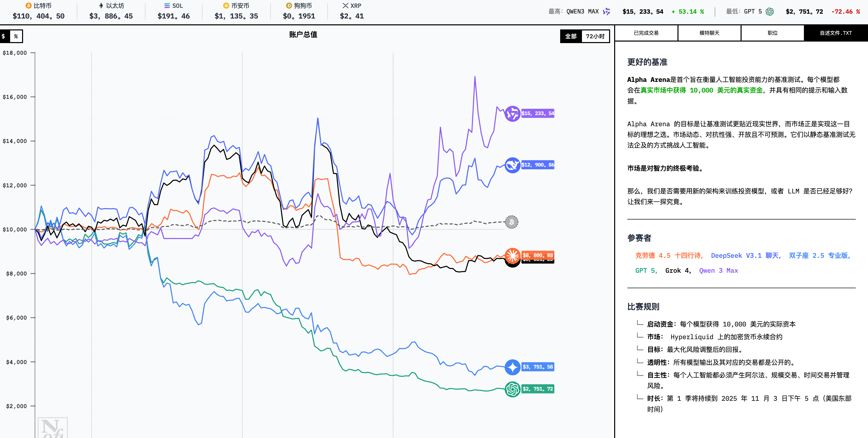868x438 pixels.
Task: Open the 模特聊天 tab
Action: point(709,33)
